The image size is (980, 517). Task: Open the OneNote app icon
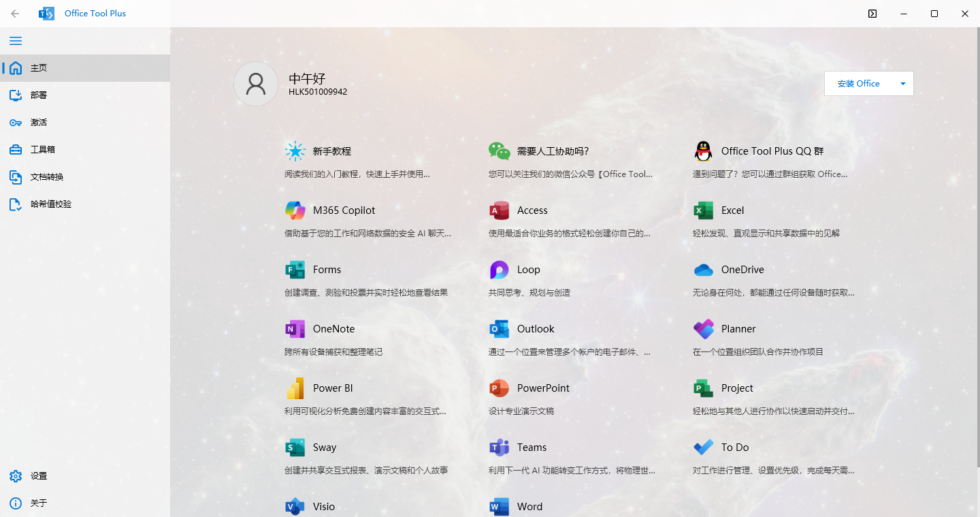tap(295, 329)
